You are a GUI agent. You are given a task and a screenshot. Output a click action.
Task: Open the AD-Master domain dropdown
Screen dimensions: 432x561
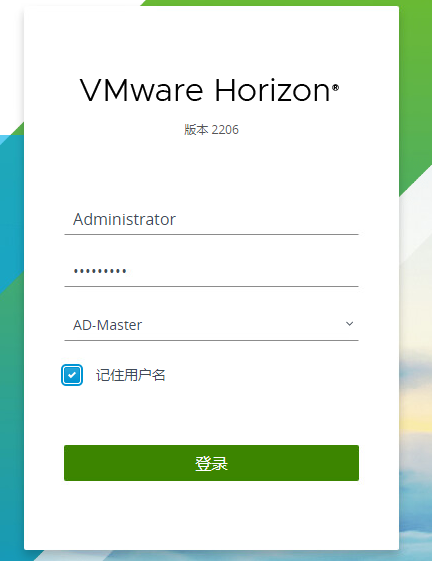[x=211, y=325]
